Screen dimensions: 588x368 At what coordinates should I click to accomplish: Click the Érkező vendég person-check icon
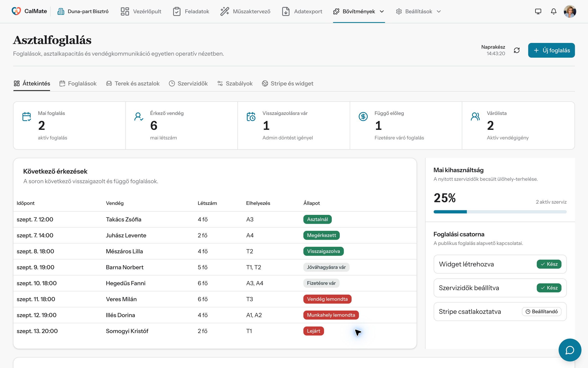pos(139,117)
